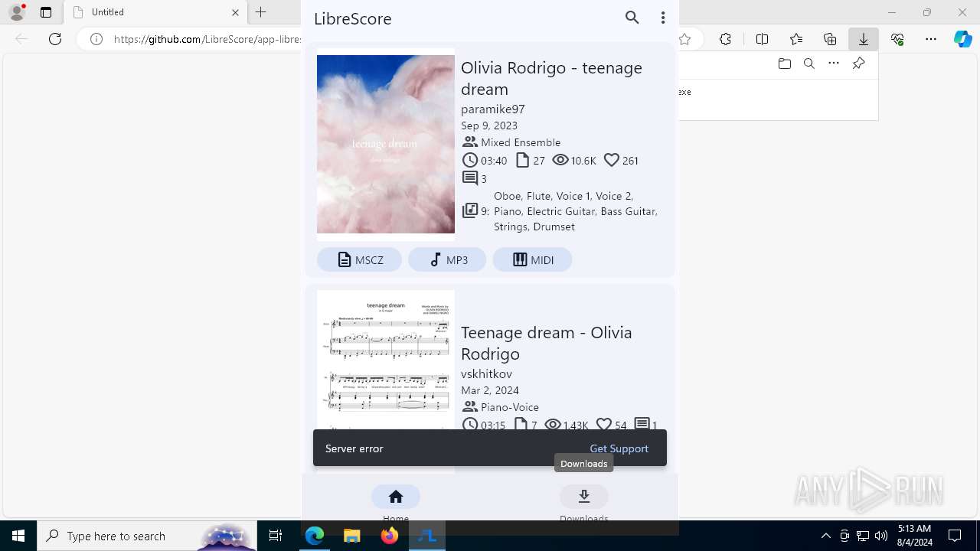Open Browser essentials heart icon

[x=897, y=39]
